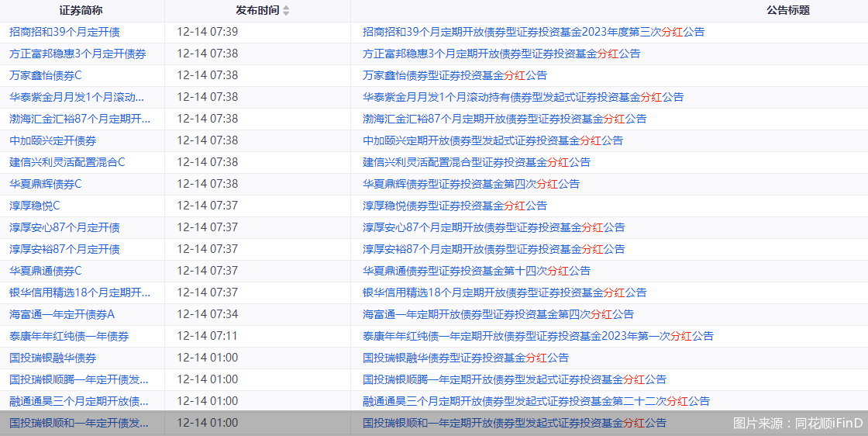
Task: Open security 国投瑞银融华债券
Action: (x=53, y=358)
